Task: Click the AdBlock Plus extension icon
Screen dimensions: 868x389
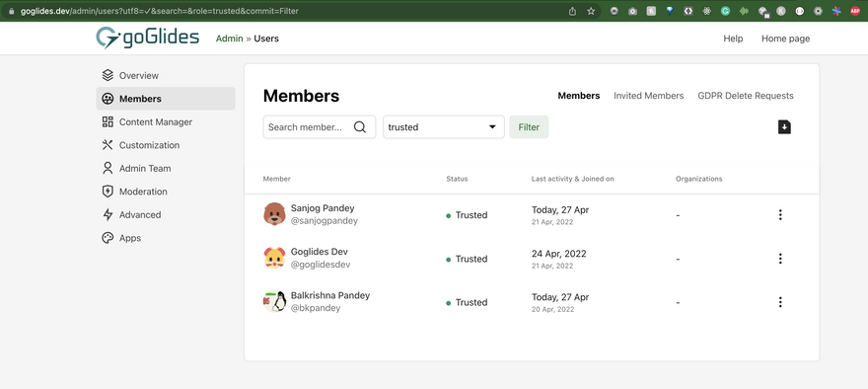Action: tap(855, 11)
